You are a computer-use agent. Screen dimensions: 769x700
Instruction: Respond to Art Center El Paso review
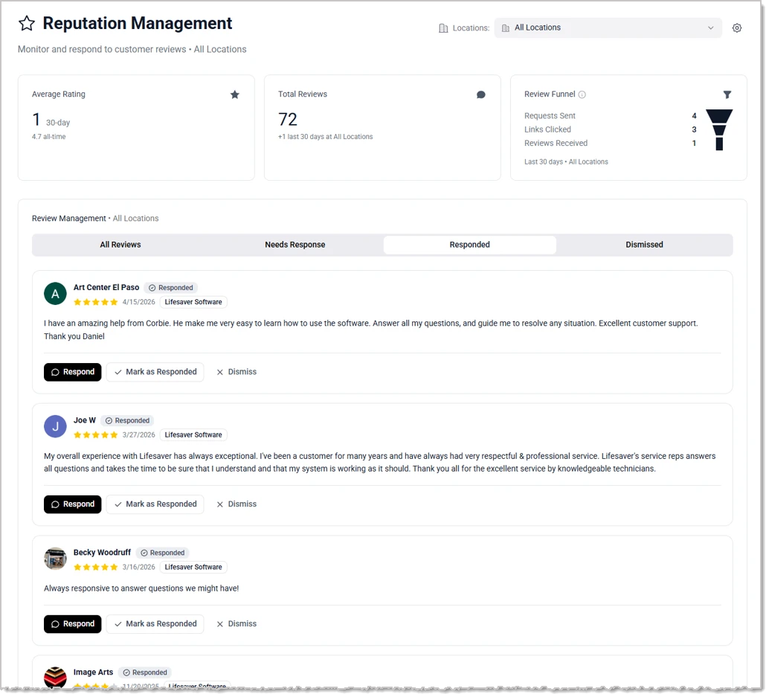pyautogui.click(x=73, y=373)
